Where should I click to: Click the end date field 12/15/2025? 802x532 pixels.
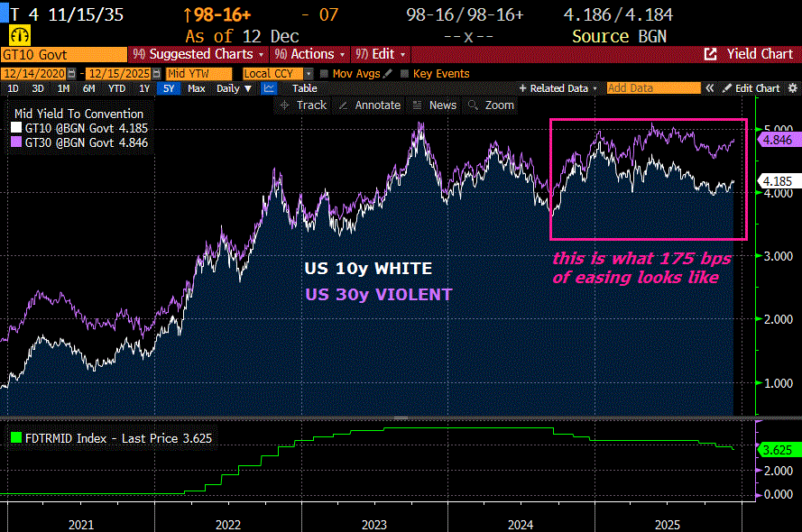118,74
